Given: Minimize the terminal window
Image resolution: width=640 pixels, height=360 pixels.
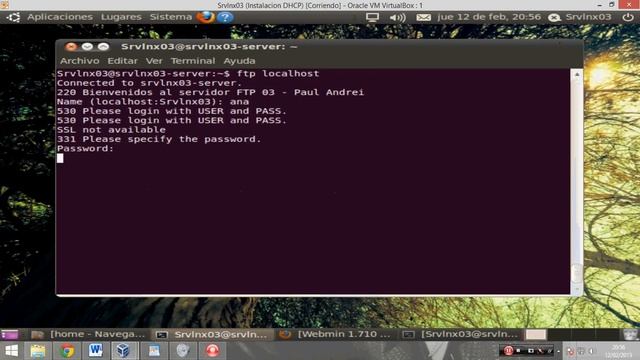Looking at the screenshot, I should click(x=87, y=47).
